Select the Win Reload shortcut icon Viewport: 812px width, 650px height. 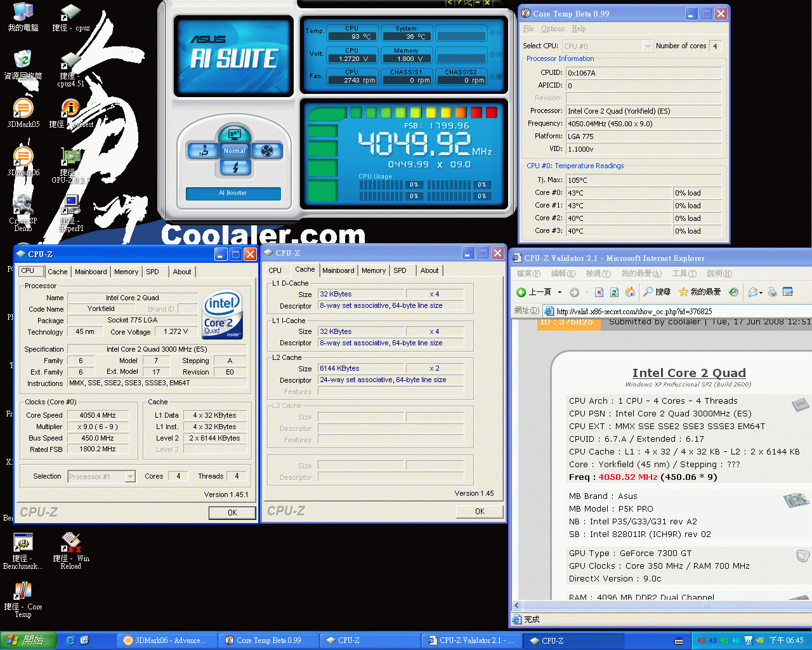pyautogui.click(x=71, y=551)
